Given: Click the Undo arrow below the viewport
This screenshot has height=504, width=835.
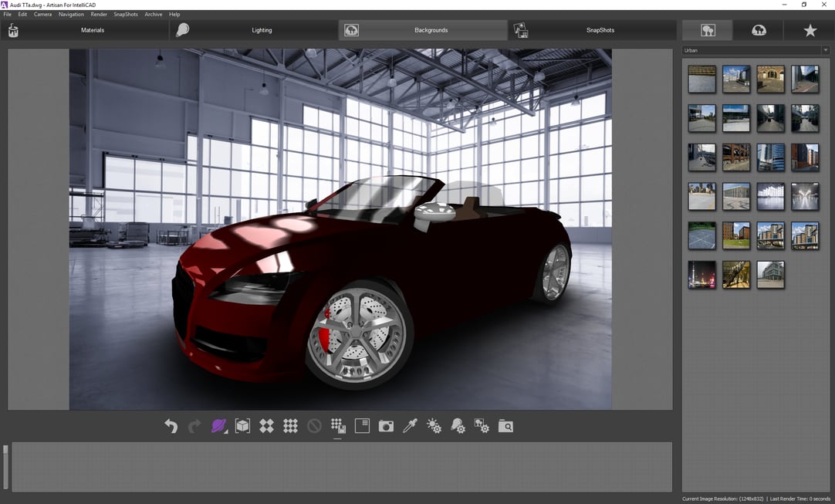Looking at the screenshot, I should click(171, 425).
